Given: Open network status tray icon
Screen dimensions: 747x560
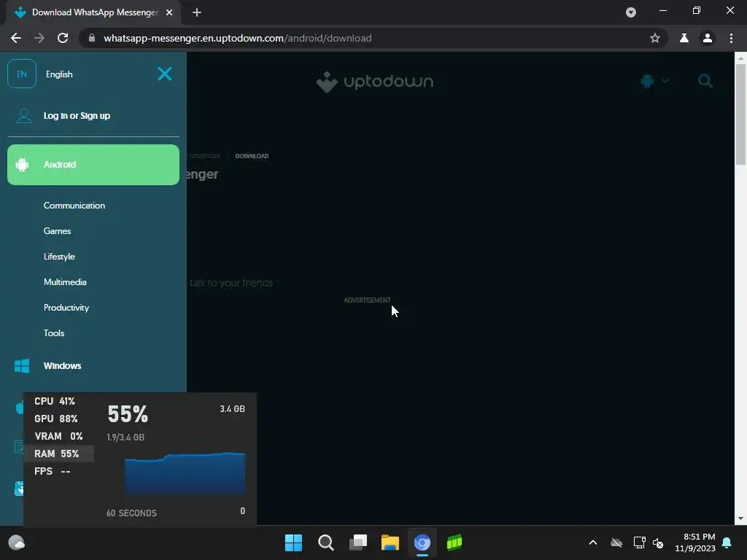Looking at the screenshot, I should pos(639,542).
